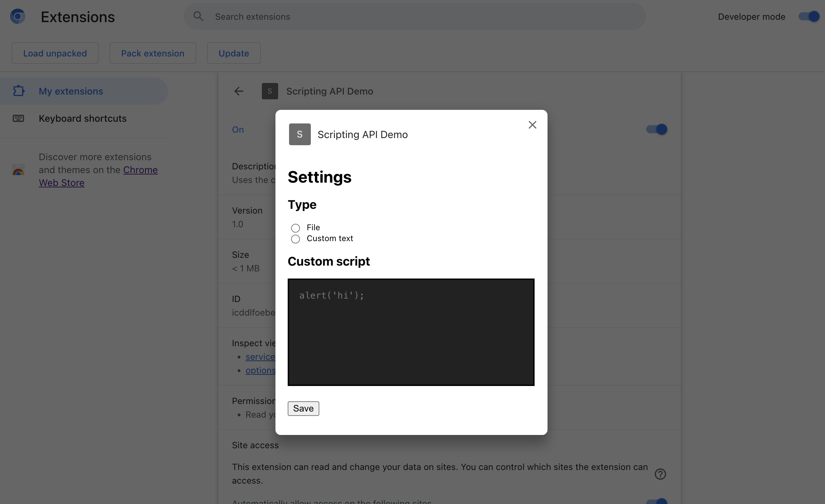The height and width of the screenshot is (504, 825).
Task: Open the Pack extension menu
Action: (x=153, y=53)
